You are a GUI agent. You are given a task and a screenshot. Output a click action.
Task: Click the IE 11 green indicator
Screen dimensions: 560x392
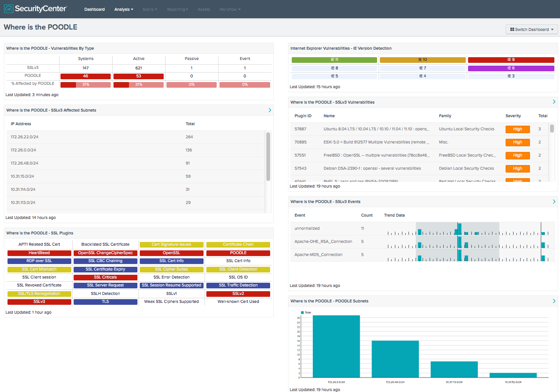tap(334, 60)
